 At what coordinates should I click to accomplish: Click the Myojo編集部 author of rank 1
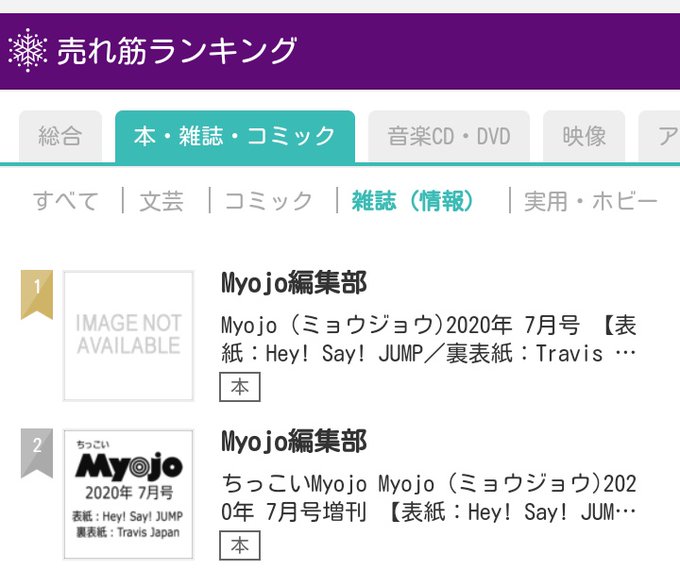click(x=294, y=283)
